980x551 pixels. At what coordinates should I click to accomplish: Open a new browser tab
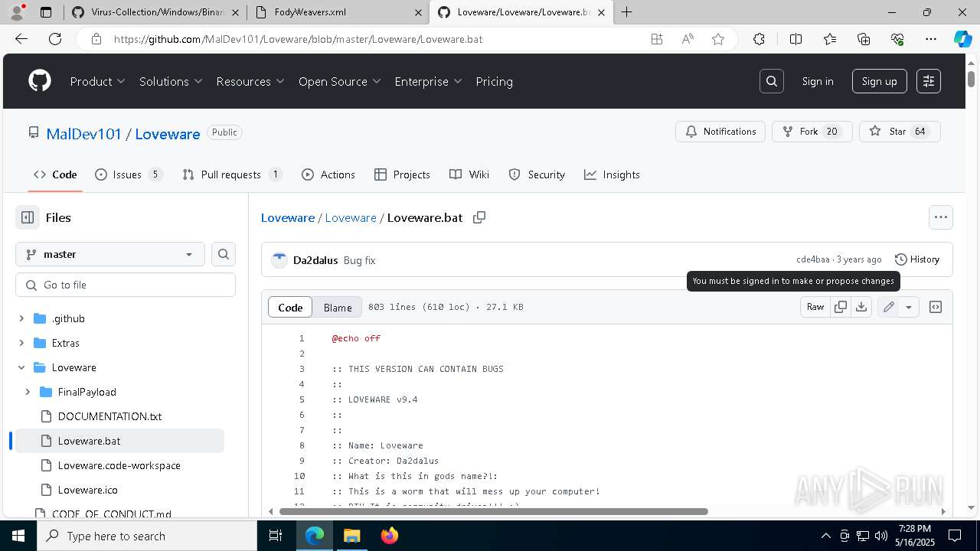[627, 12]
